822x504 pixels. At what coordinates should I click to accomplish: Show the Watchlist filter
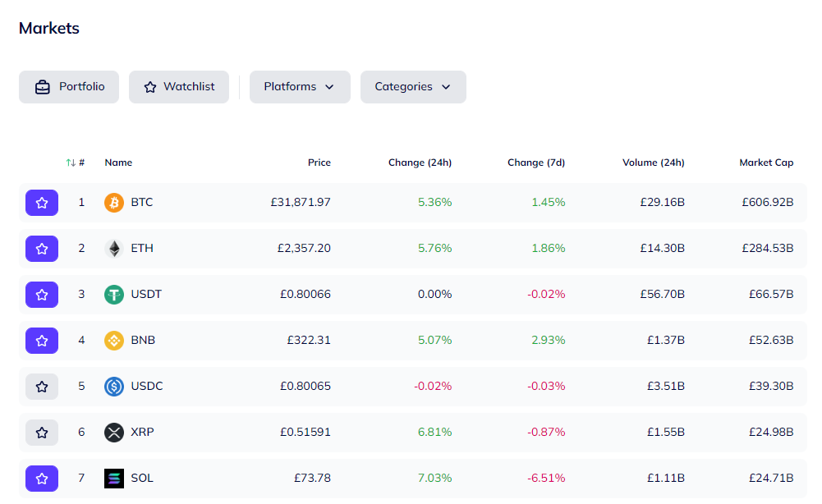(179, 87)
